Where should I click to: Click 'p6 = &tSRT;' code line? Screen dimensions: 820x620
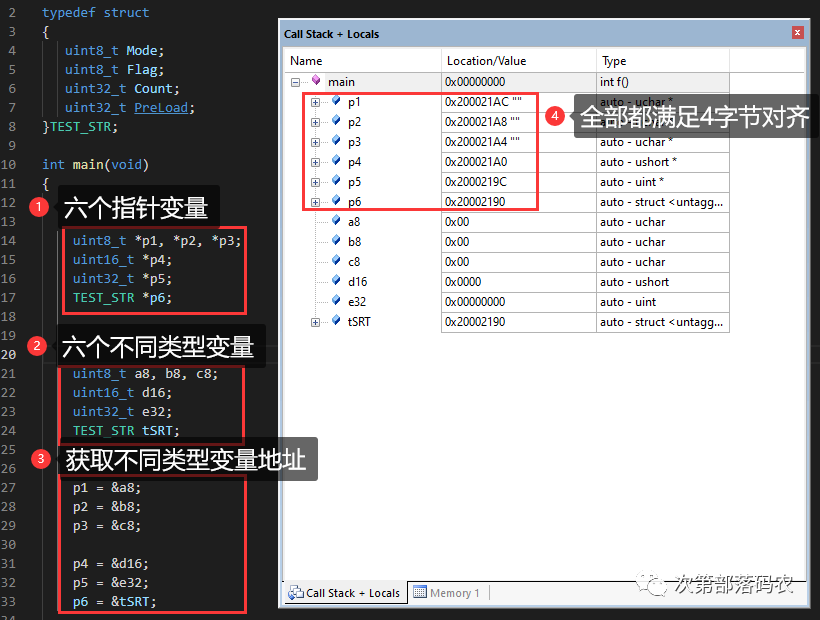[115, 602]
